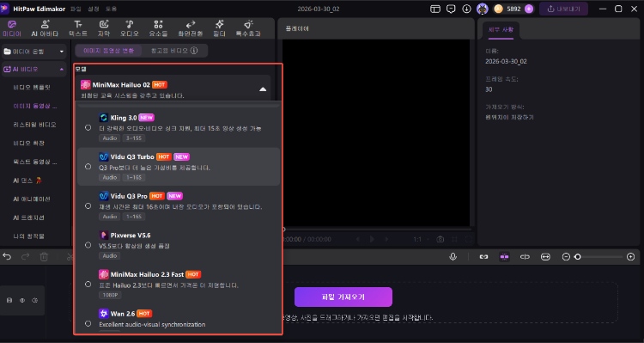This screenshot has width=644, height=343.
Task: Select AI 애니메이션 in the sidebar
Action: 32,199
